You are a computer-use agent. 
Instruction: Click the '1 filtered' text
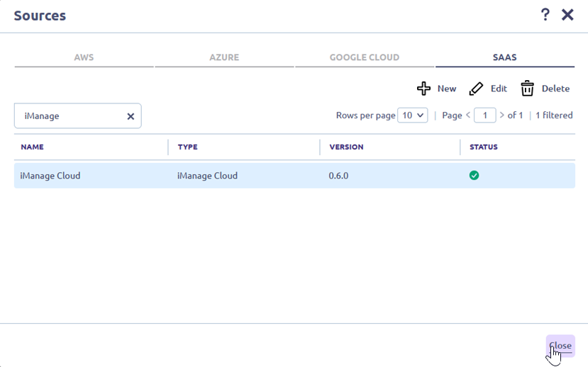(x=554, y=115)
